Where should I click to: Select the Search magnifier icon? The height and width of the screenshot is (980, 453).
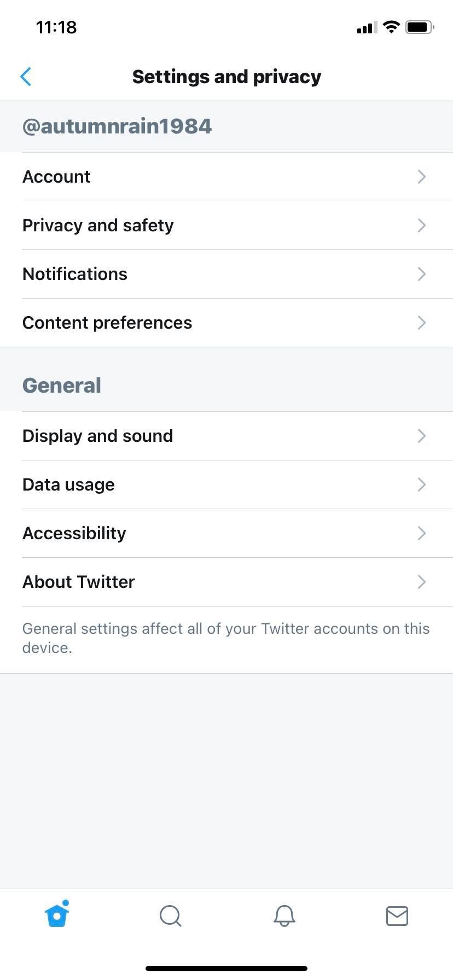170,916
